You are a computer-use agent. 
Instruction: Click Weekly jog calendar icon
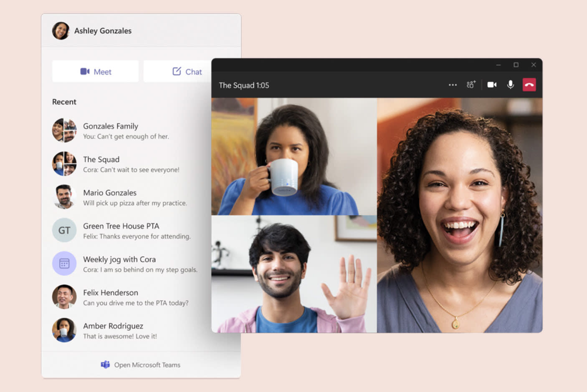64,264
